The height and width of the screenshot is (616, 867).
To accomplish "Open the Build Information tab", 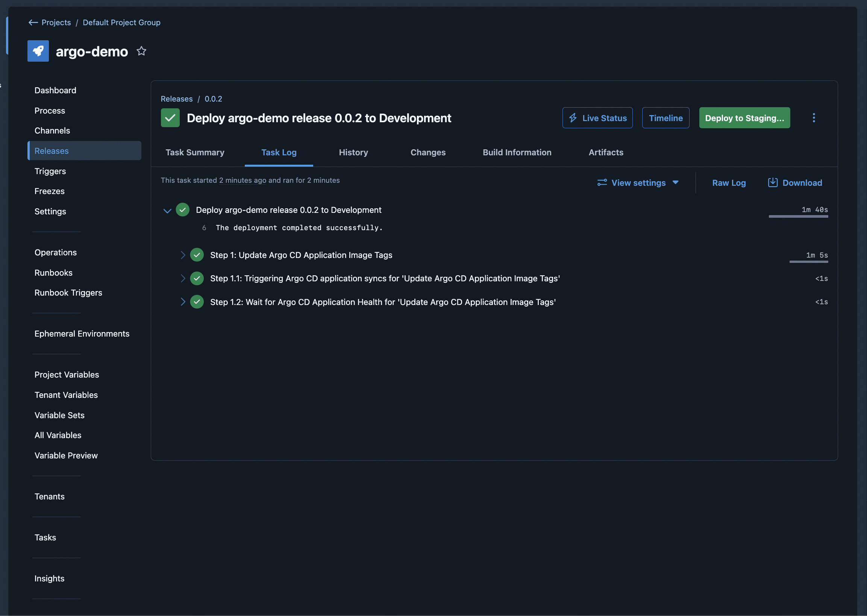I will click(x=517, y=152).
